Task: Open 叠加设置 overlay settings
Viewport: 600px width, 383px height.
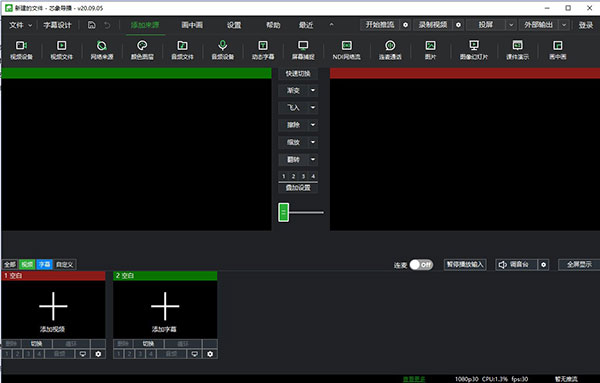Action: (x=298, y=188)
